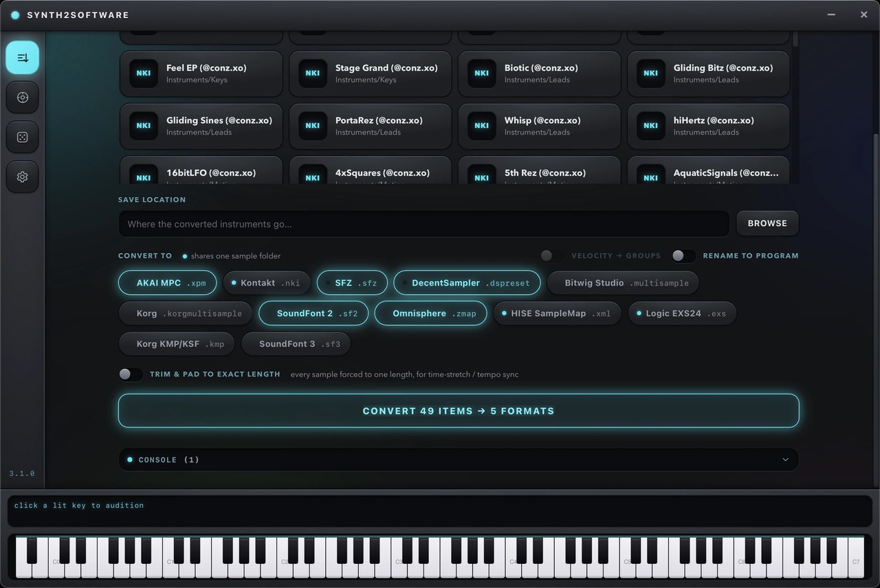Select Stage Grand (@conz.xo) instrument
The image size is (880, 588).
(370, 73)
